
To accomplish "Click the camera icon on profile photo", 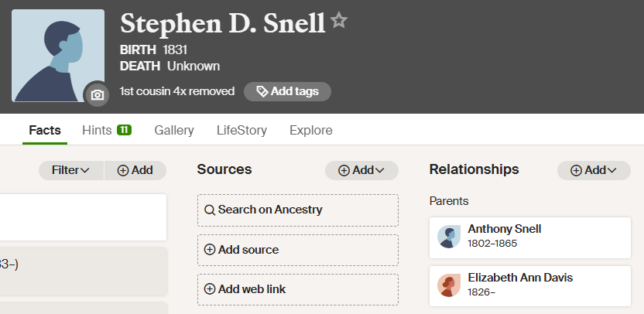I will pyautogui.click(x=97, y=94).
